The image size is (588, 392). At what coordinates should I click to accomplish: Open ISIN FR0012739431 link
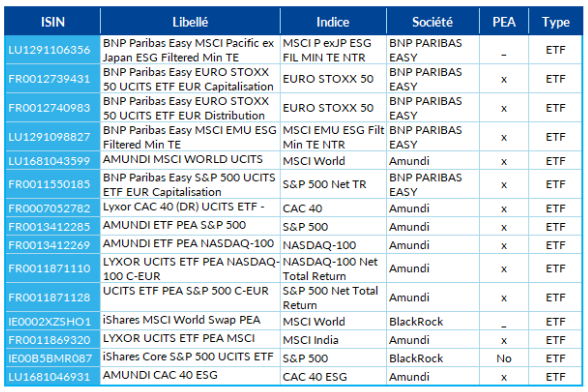point(49,79)
